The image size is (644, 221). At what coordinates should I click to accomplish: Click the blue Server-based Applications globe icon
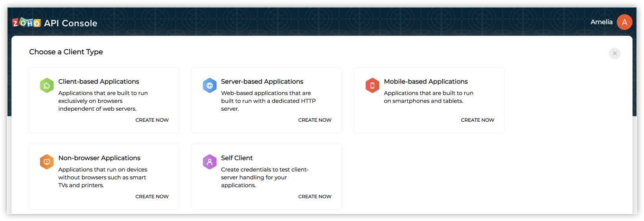210,86
